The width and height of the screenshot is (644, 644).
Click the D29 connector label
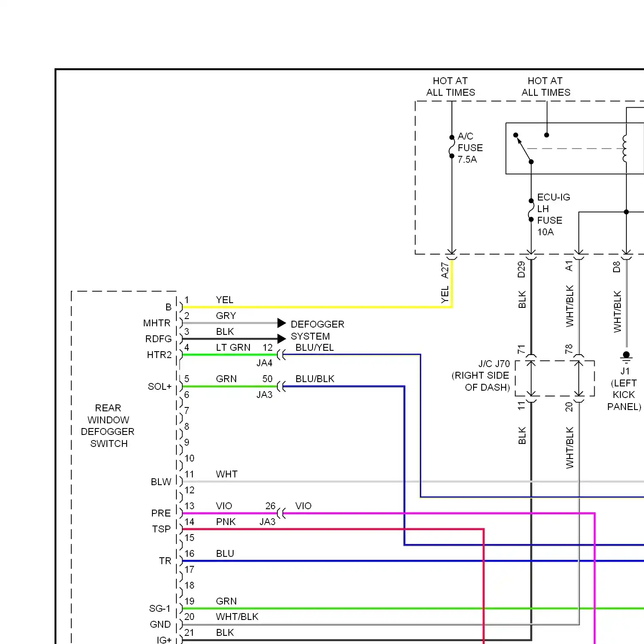(x=521, y=270)
